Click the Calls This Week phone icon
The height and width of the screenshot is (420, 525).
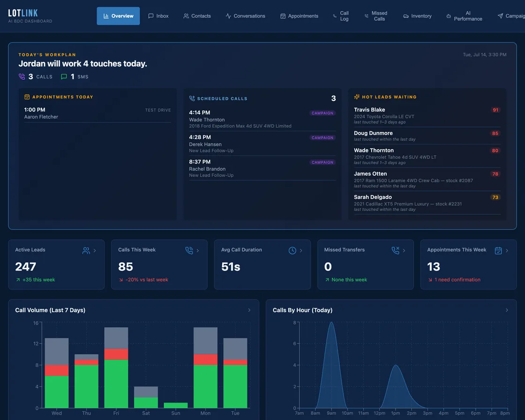point(189,250)
